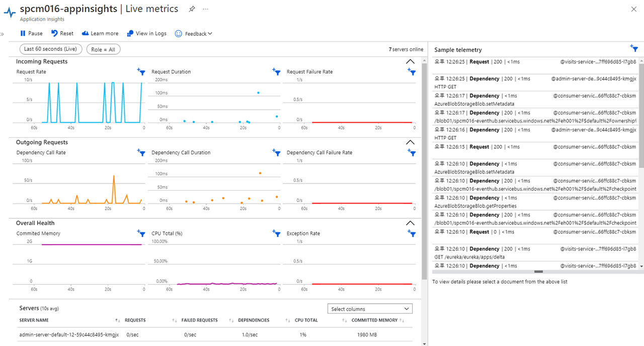This screenshot has height=346, width=644.
Task: Open the 12:26:25 Request telemetry item
Action: pyautogui.click(x=535, y=65)
